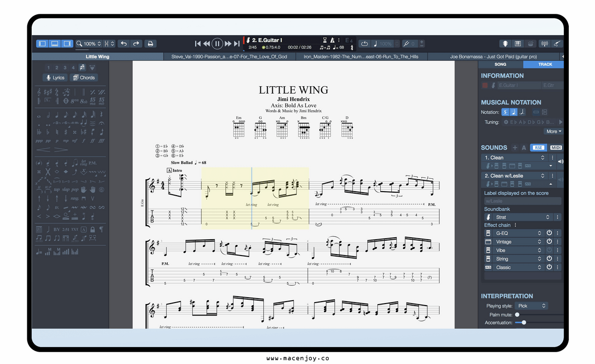Select voice 2 in the palette
The width and height of the screenshot is (595, 364).
[57, 67]
